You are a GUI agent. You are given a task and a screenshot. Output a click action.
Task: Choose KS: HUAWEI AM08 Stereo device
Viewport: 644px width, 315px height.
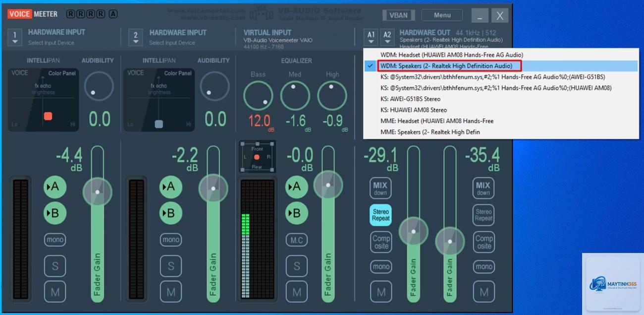point(501,110)
